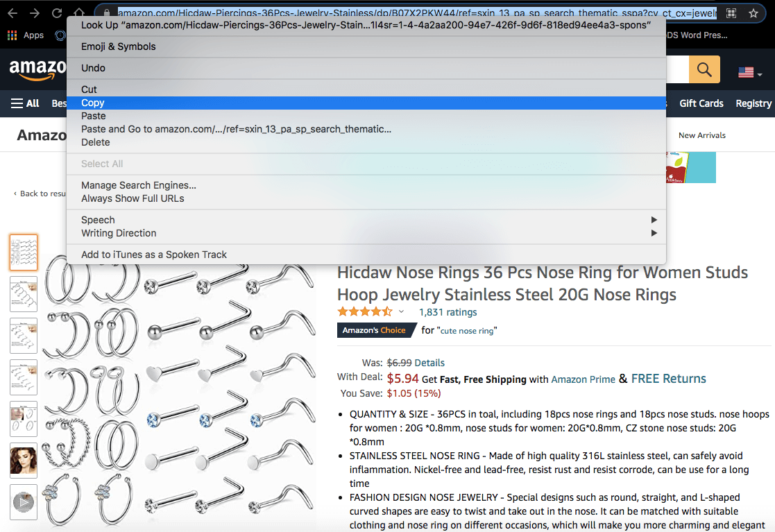
Task: Go back with browser back arrow
Action: coord(13,13)
